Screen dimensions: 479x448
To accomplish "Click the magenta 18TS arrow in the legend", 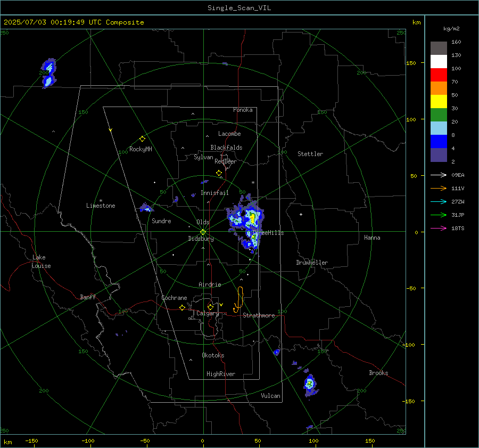I will (x=439, y=228).
